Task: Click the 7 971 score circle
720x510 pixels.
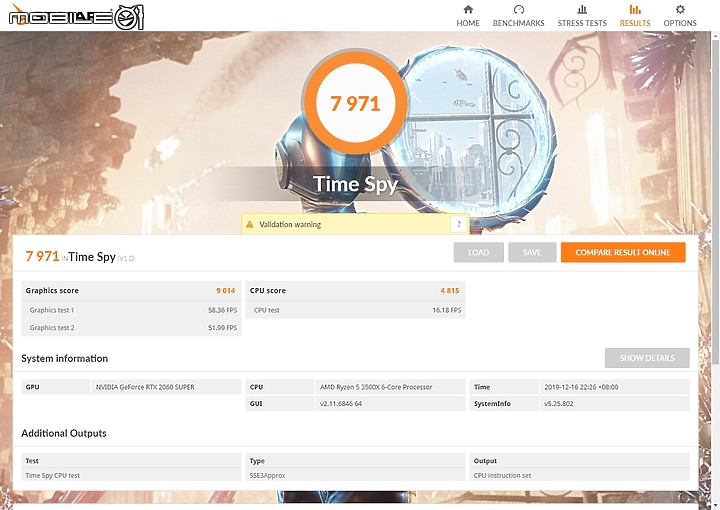Action: [355, 103]
